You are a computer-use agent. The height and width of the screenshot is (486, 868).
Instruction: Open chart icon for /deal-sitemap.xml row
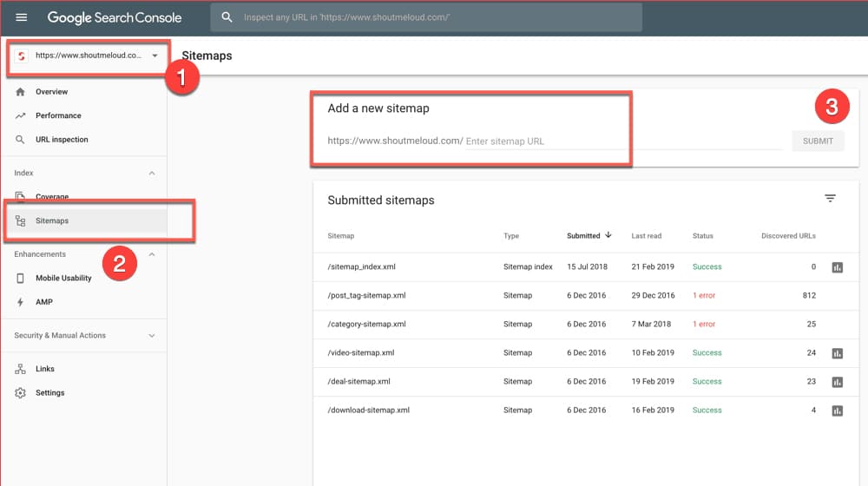point(838,382)
